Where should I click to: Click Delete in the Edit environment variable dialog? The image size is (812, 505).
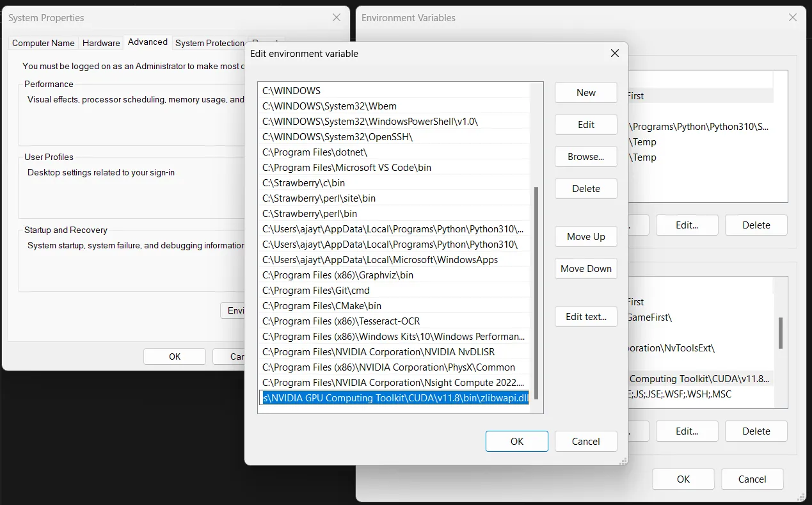click(x=586, y=189)
